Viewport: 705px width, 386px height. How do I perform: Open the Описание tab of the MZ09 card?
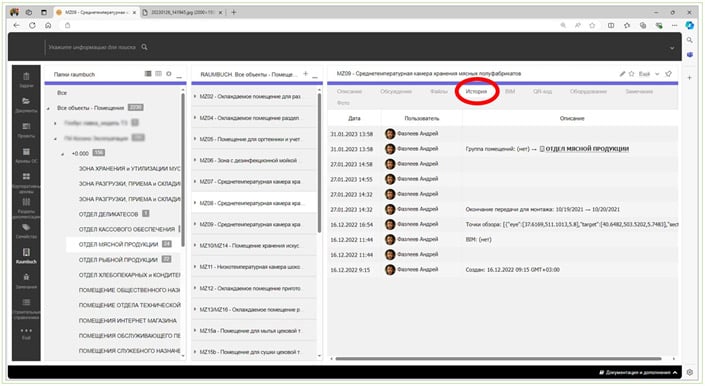pyautogui.click(x=349, y=91)
